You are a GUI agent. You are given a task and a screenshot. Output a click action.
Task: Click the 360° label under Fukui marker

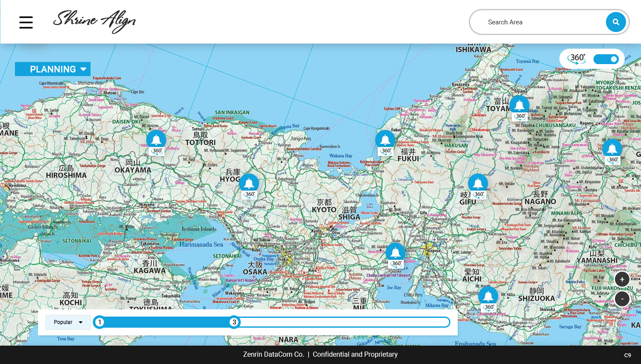pyautogui.click(x=386, y=151)
